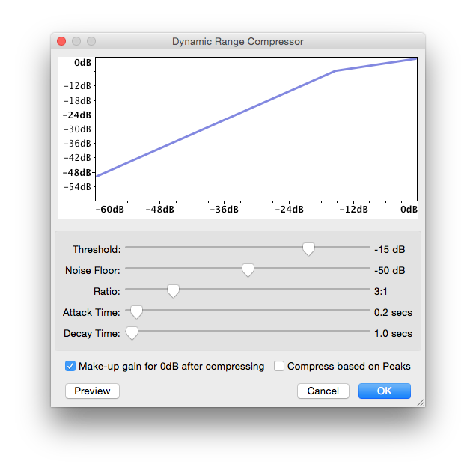Click the Attack Time slider knob
Viewport: 476px width, 476px height.
click(x=136, y=312)
